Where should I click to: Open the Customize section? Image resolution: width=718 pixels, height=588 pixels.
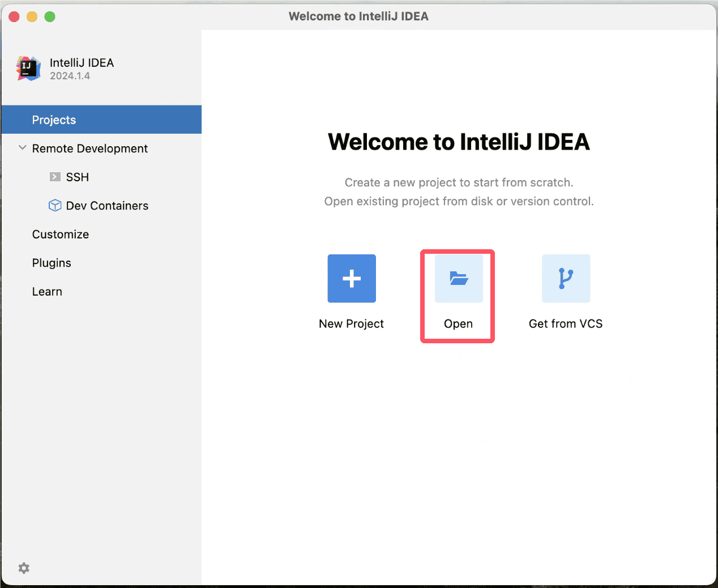pos(61,234)
